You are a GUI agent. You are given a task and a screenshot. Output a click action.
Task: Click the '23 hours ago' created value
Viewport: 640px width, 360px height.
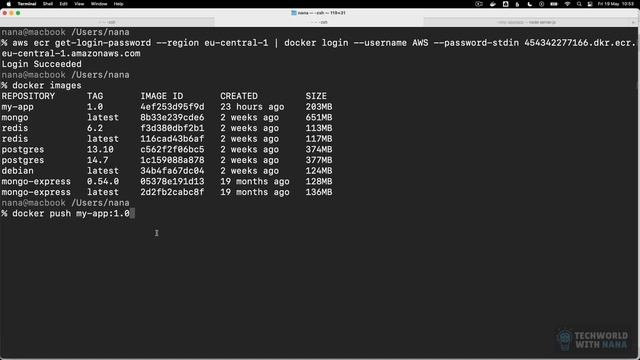tap(252, 107)
